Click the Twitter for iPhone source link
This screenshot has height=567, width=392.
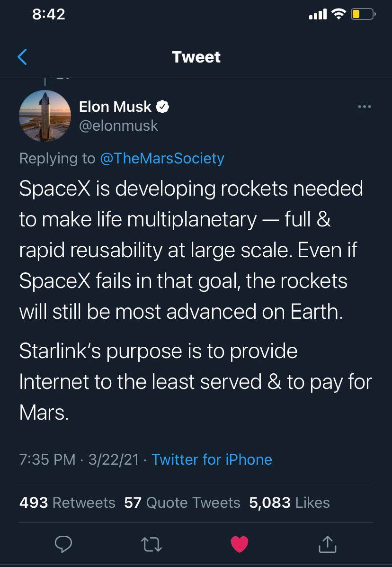tap(212, 459)
